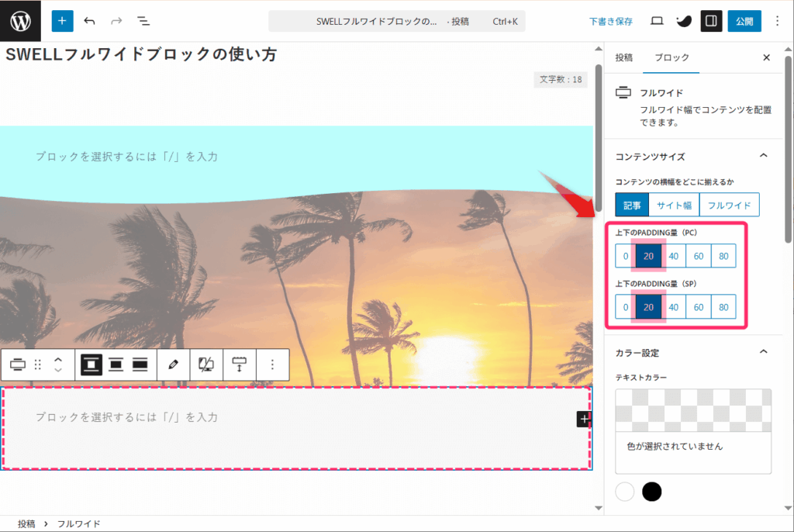This screenshot has height=532, width=794.
Task: Open the preview device view icon
Action: pos(657,21)
